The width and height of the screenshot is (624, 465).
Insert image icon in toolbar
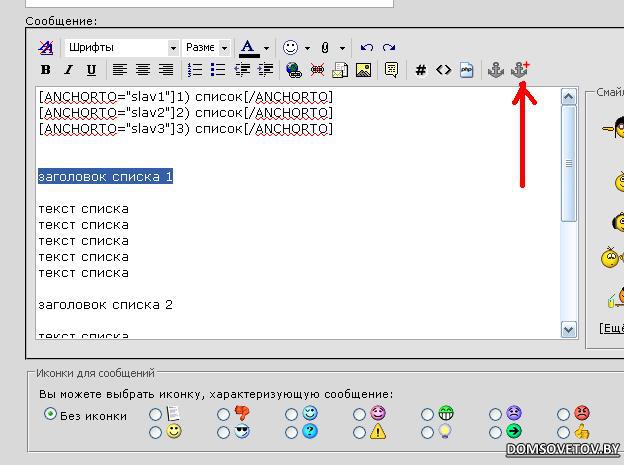point(363,70)
